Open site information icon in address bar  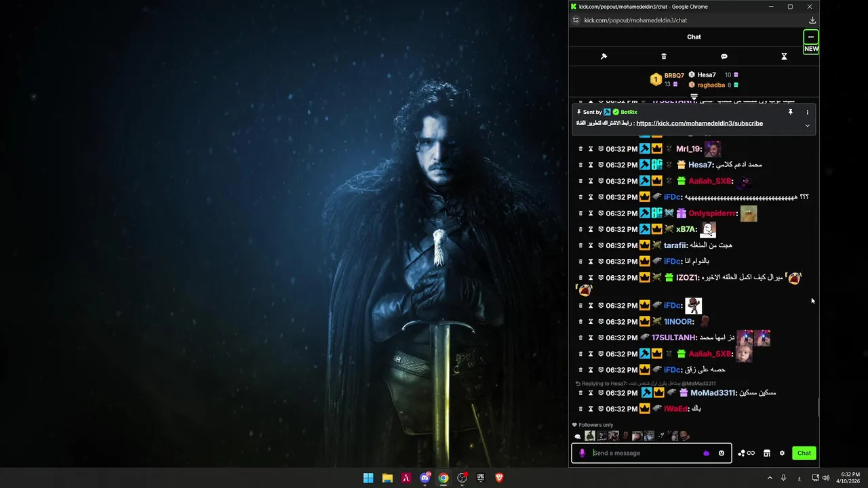(576, 20)
